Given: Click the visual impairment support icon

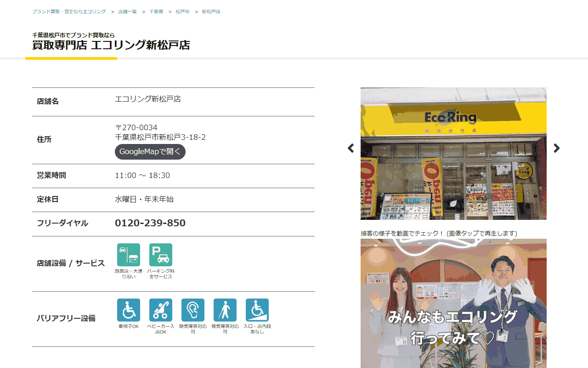Looking at the screenshot, I should (225, 310).
